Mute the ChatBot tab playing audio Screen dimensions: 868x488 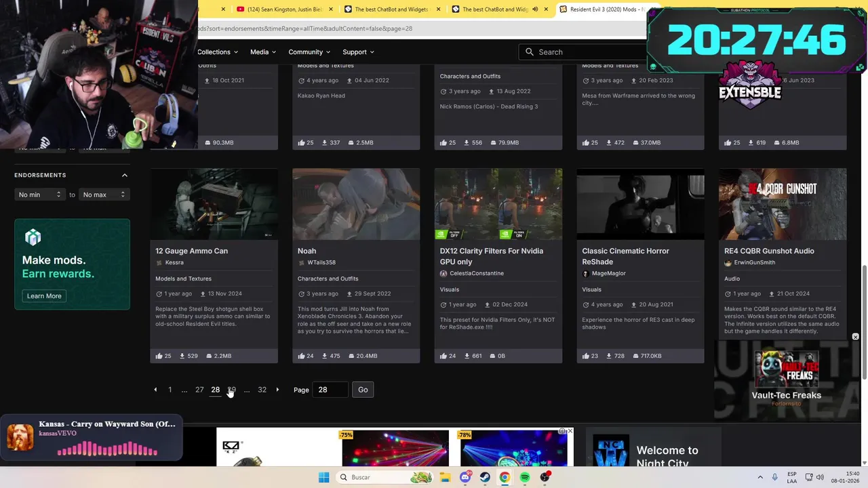[x=535, y=9]
